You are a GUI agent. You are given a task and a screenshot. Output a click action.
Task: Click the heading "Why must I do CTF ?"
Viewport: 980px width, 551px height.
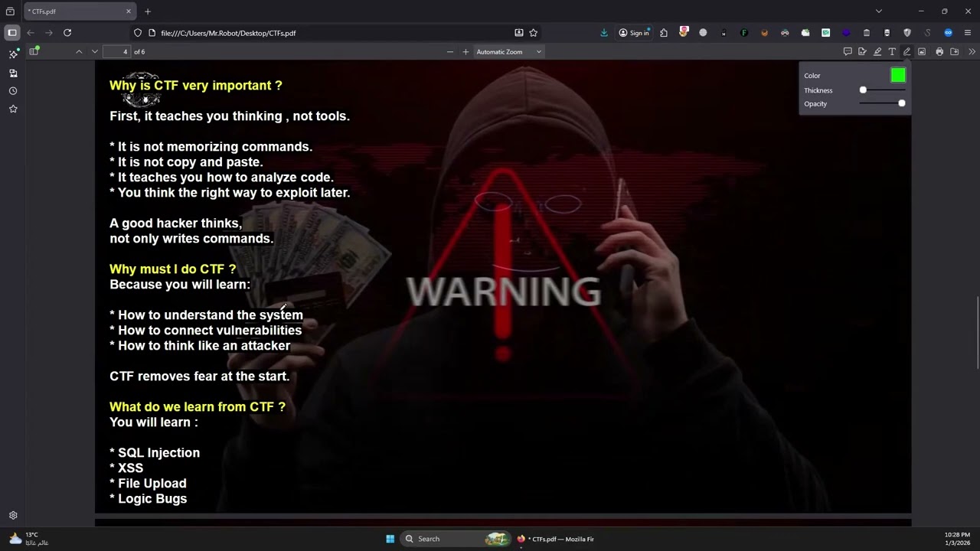pos(173,269)
